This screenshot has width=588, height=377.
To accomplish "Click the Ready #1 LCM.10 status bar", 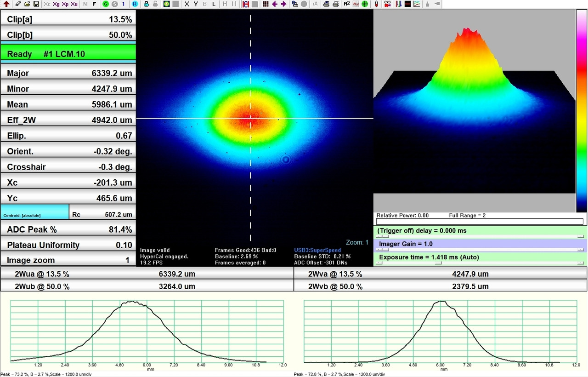I will tap(68, 53).
